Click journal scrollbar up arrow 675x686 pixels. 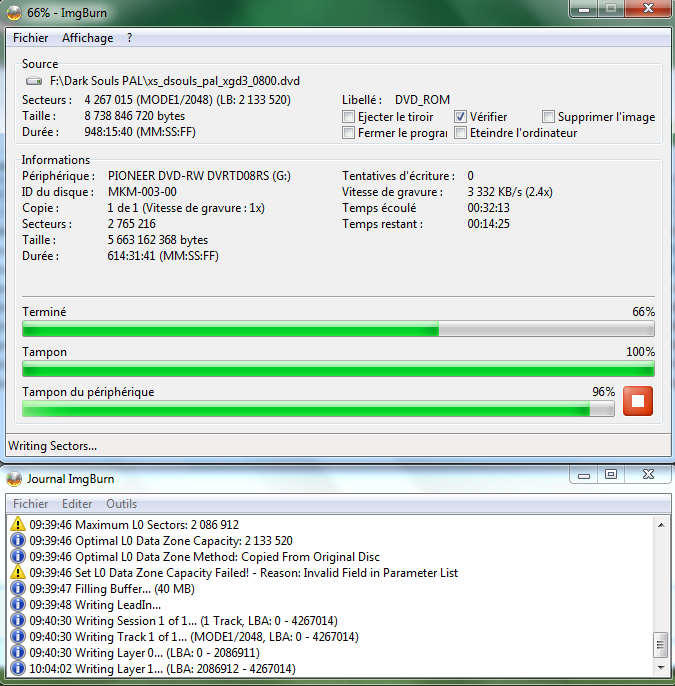661,525
